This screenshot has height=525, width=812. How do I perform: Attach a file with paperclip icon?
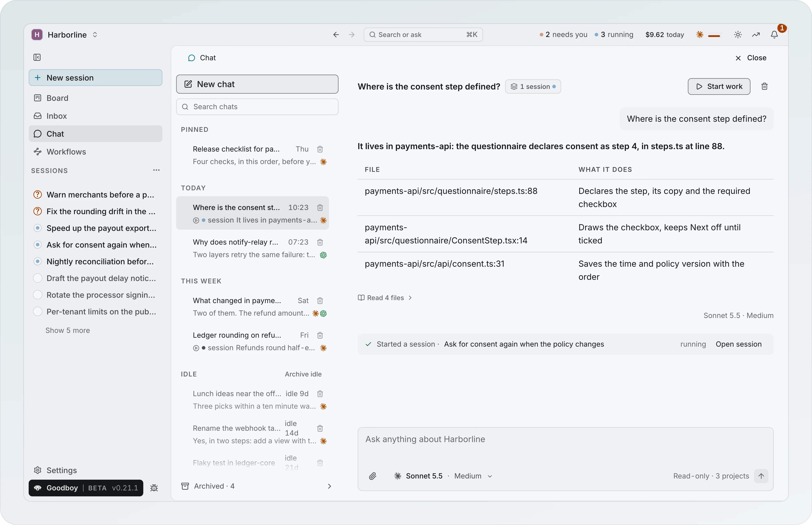(373, 476)
